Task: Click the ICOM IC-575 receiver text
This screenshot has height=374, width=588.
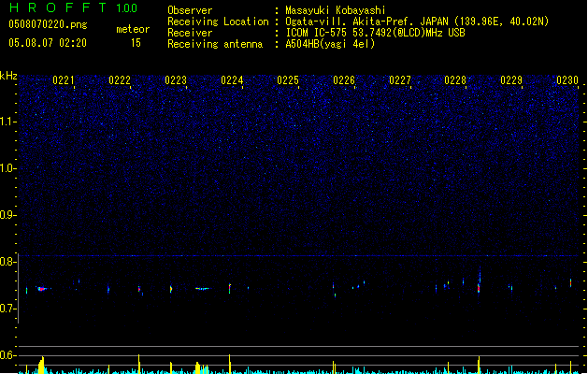Action: point(375,33)
